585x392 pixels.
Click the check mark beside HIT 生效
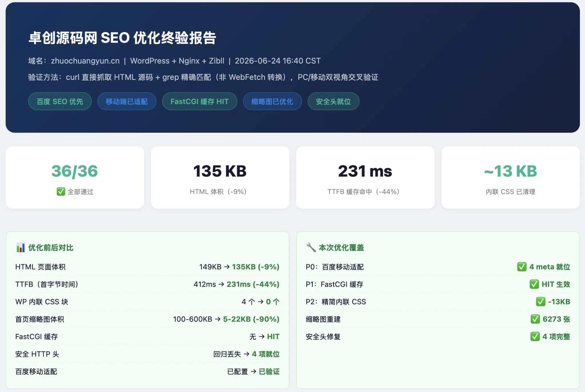coord(534,284)
